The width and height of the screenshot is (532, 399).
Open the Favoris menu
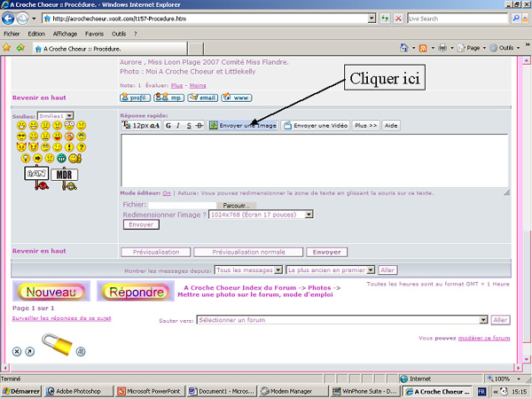(94, 34)
